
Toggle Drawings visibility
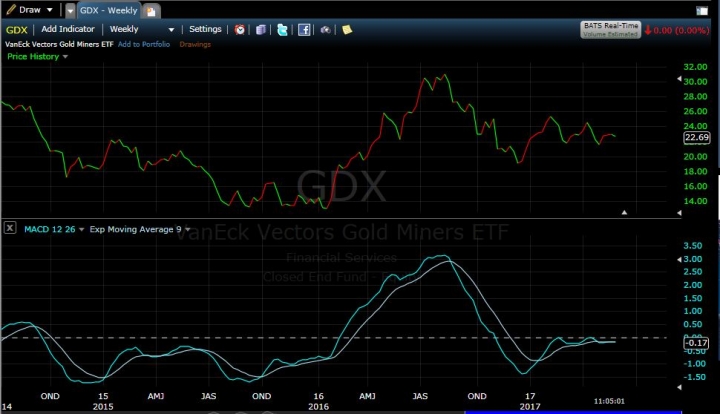195,45
